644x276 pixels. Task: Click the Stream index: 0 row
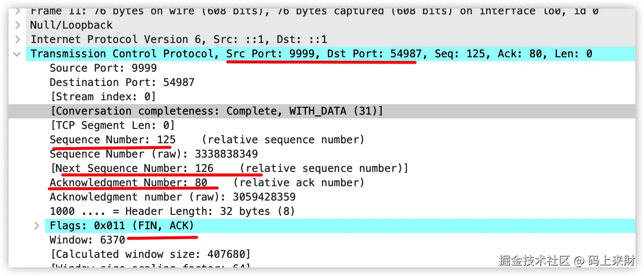[x=103, y=96]
